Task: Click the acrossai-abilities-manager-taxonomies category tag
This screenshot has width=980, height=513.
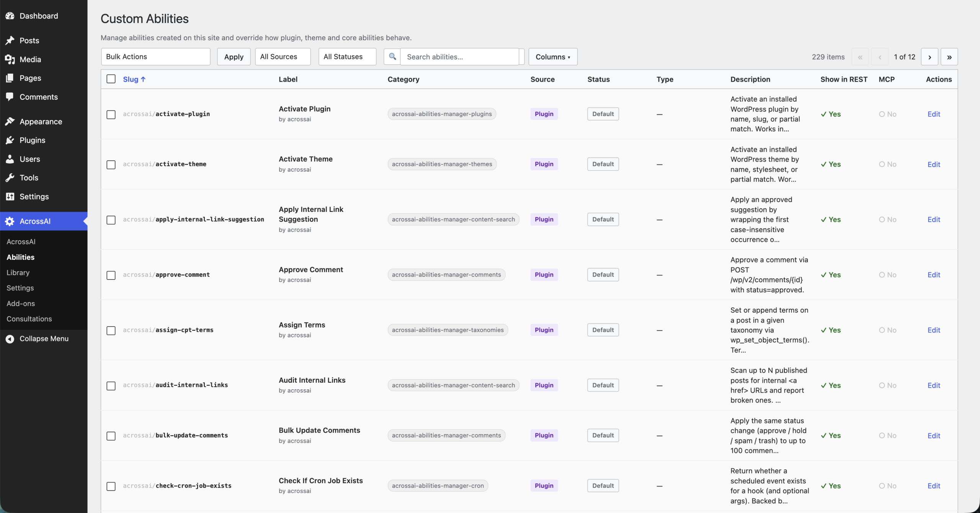Action: (448, 330)
